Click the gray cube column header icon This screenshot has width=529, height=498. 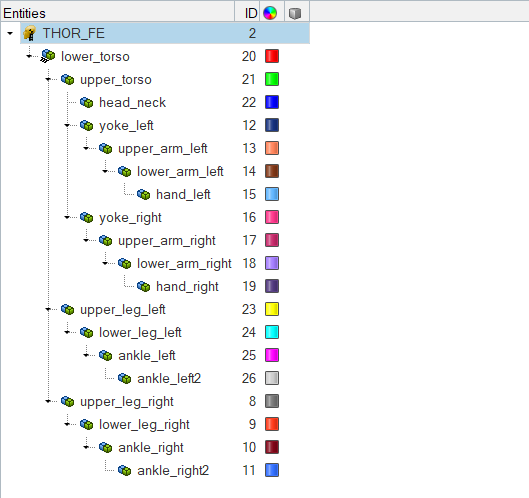coord(295,13)
